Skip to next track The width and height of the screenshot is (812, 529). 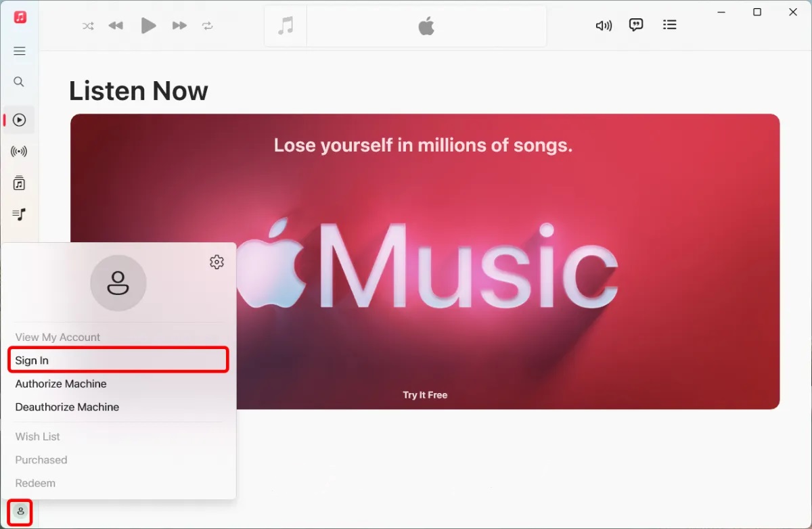179,26
